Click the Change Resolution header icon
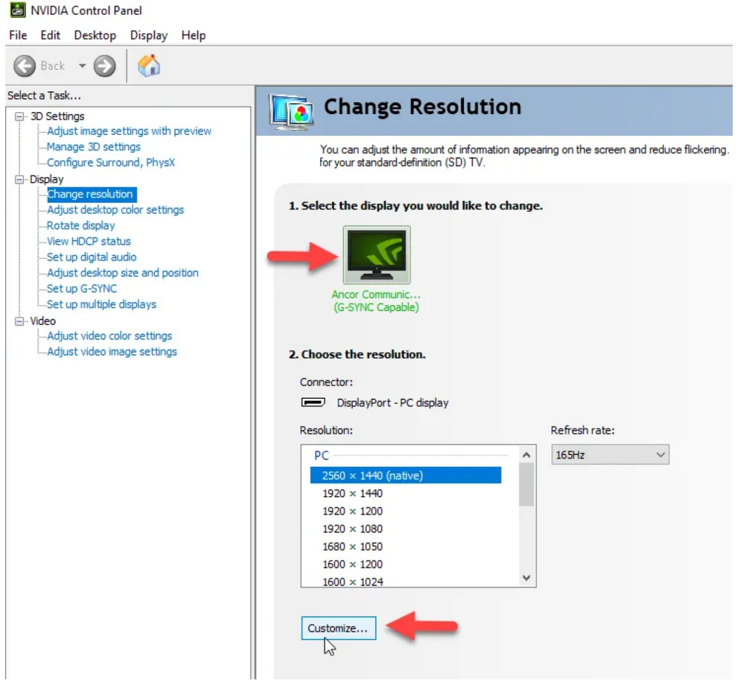This screenshot has height=700, width=743. pos(291,111)
